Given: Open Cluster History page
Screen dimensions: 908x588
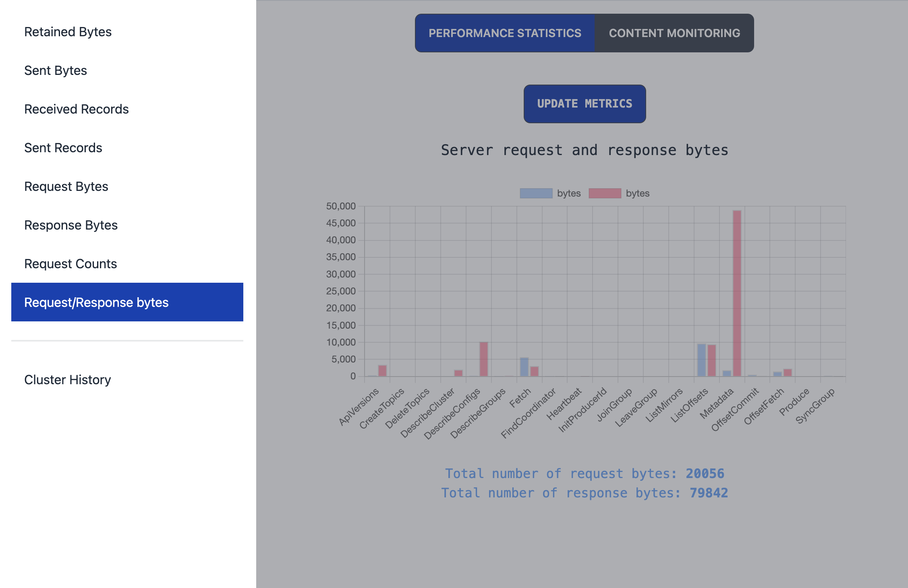Looking at the screenshot, I should click(x=67, y=380).
